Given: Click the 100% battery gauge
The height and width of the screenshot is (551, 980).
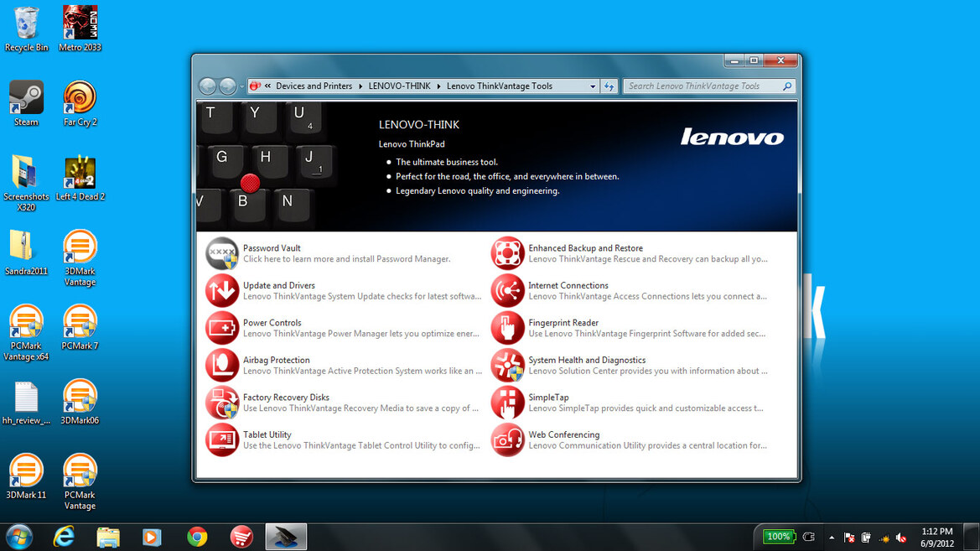Looking at the screenshot, I should click(778, 537).
